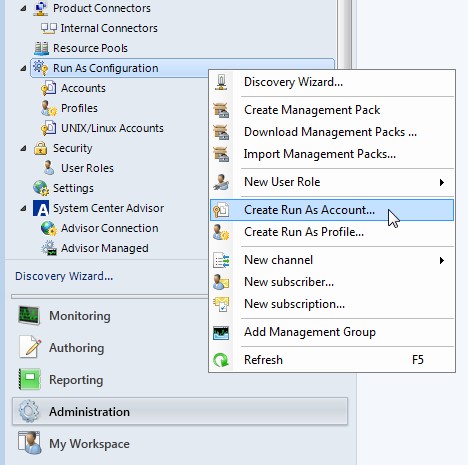The width and height of the screenshot is (468, 465).
Task: Choose Discovery Wizard... from the context menu
Action: point(332,82)
